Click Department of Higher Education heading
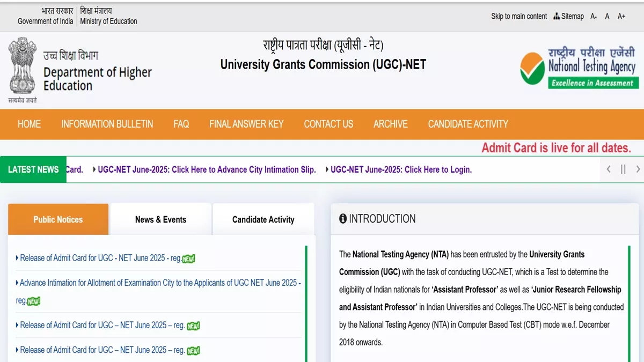Image resolution: width=644 pixels, height=362 pixels. click(x=97, y=79)
